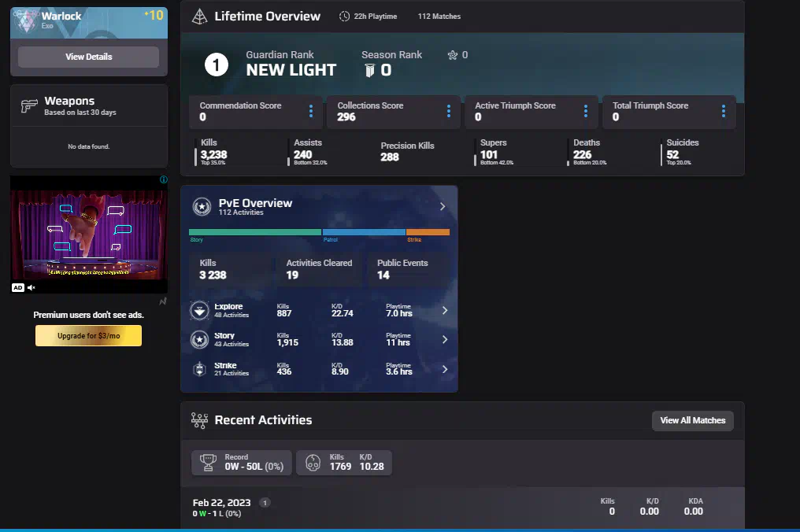Open Total Triumph Score options menu
The width and height of the screenshot is (800, 532).
724,112
